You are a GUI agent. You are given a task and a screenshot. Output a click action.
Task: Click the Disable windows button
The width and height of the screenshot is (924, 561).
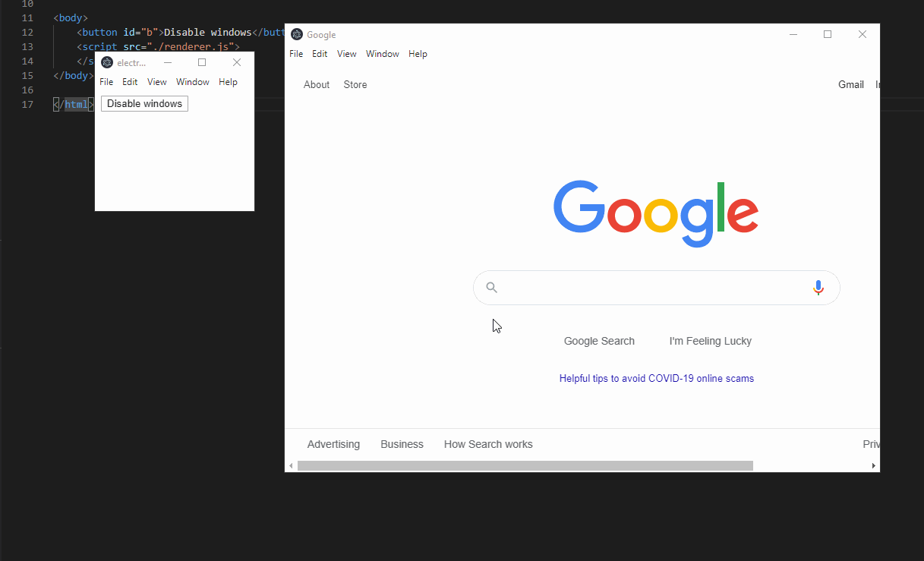144,103
